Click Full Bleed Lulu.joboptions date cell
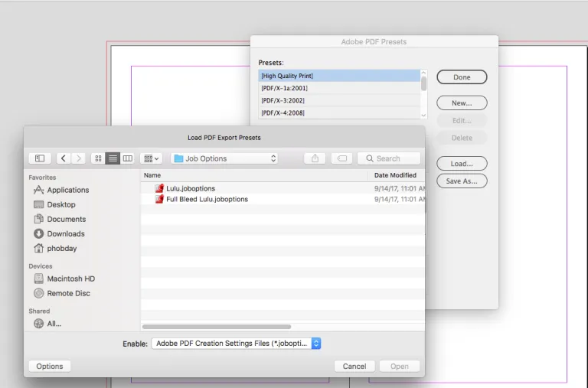The height and width of the screenshot is (388, 588). pyautogui.click(x=400, y=199)
